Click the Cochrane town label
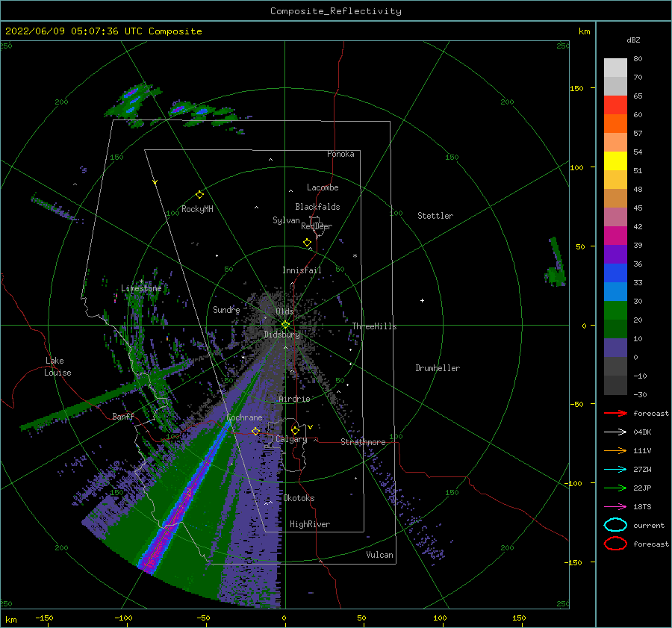Screen dimensions: 672x628 244,417
